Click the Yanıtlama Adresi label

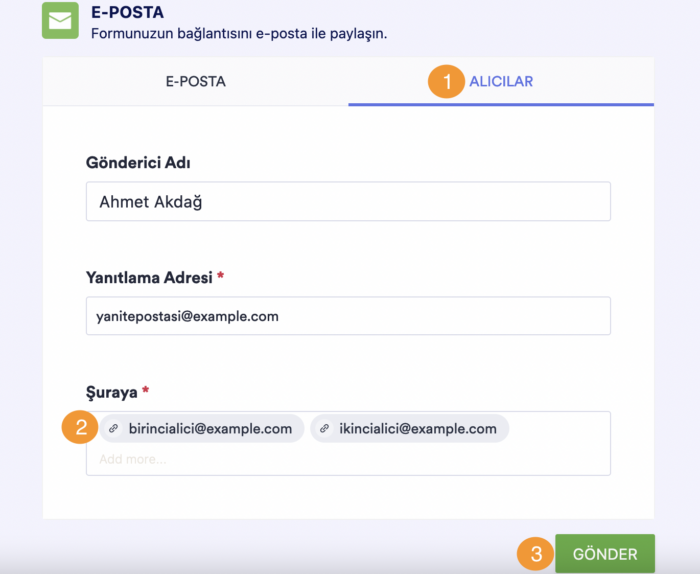click(x=150, y=276)
